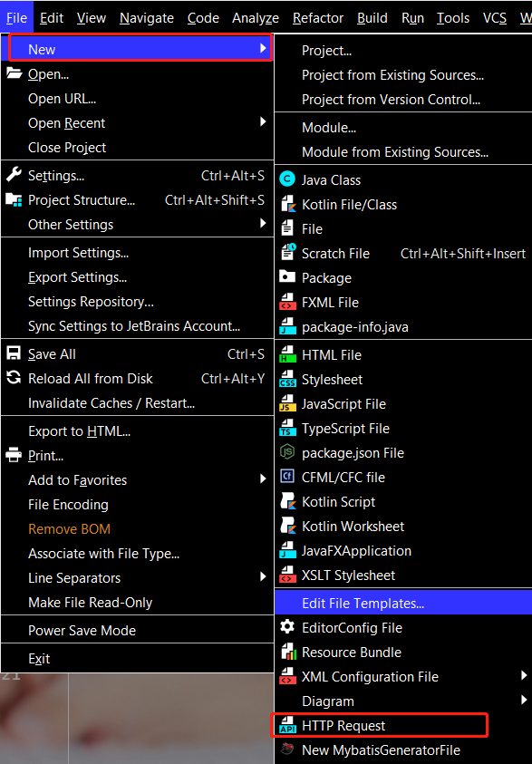This screenshot has height=764, width=532.
Task: Click the HTTP Request API icon
Action: [287, 725]
